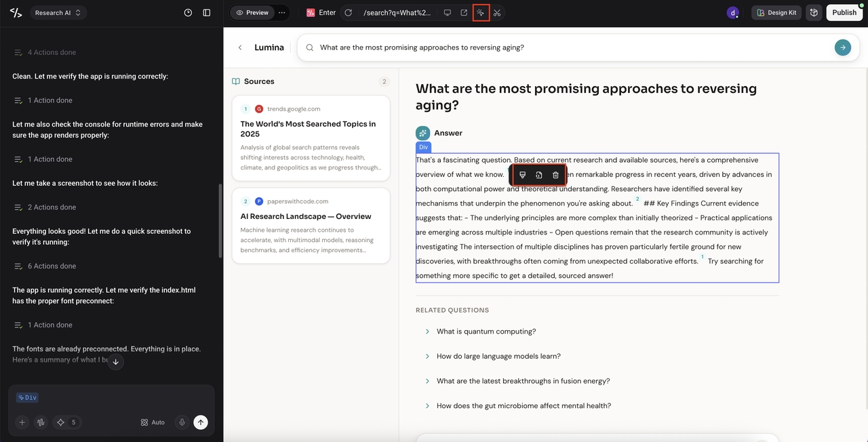Click the waveform icon in chat input
Viewport: 868px width, 442px height.
click(41, 422)
